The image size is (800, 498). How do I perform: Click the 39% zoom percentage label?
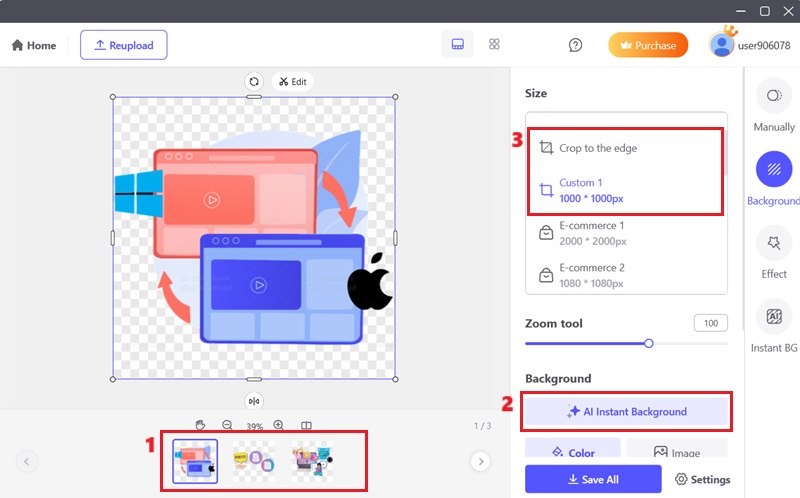pos(254,427)
